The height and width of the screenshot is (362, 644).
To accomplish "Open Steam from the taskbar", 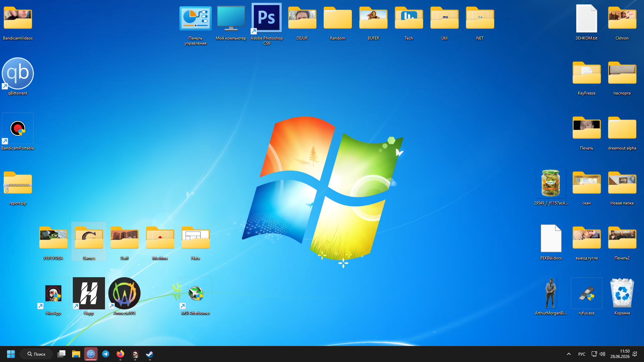I will (150, 354).
